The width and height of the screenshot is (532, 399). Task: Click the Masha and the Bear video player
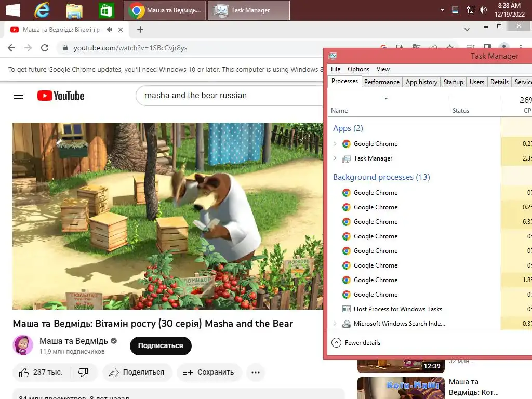(168, 216)
